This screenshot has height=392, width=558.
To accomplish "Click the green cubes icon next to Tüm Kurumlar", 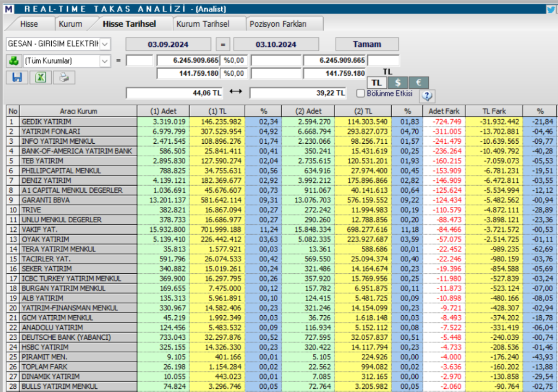I will [x=14, y=60].
